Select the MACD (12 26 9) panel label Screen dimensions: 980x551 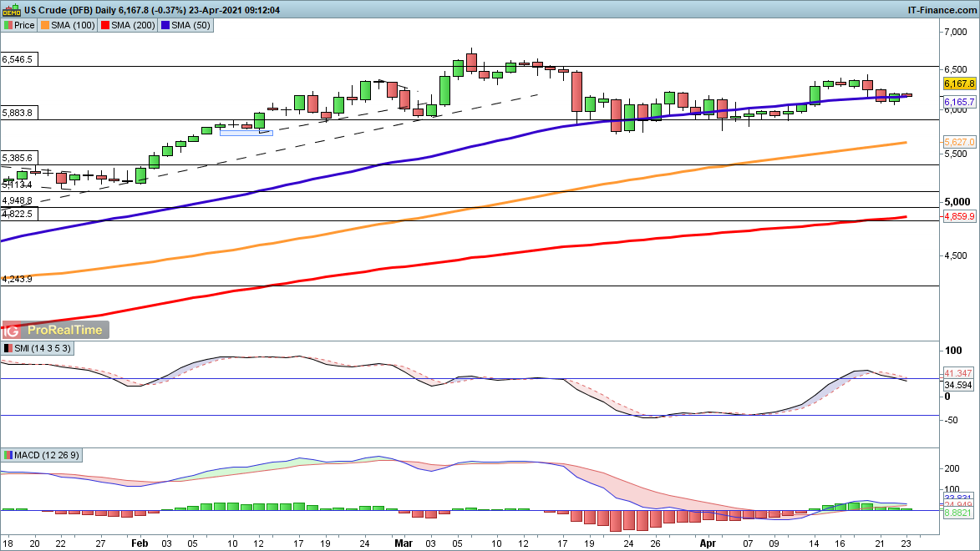pos(47,455)
